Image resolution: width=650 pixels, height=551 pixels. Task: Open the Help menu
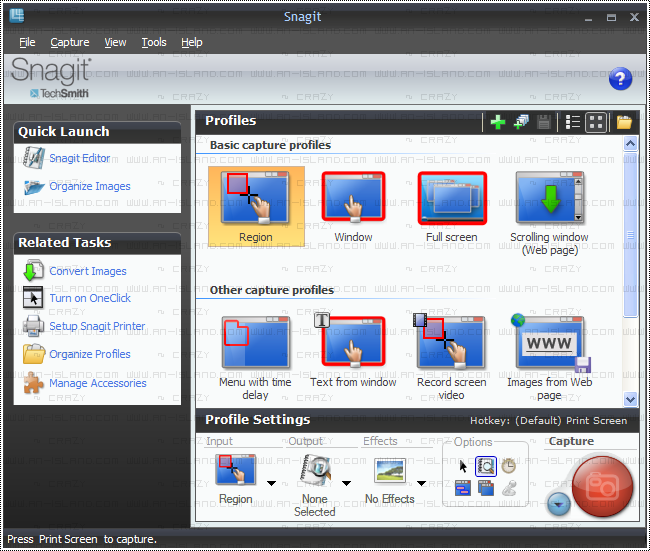(x=192, y=42)
